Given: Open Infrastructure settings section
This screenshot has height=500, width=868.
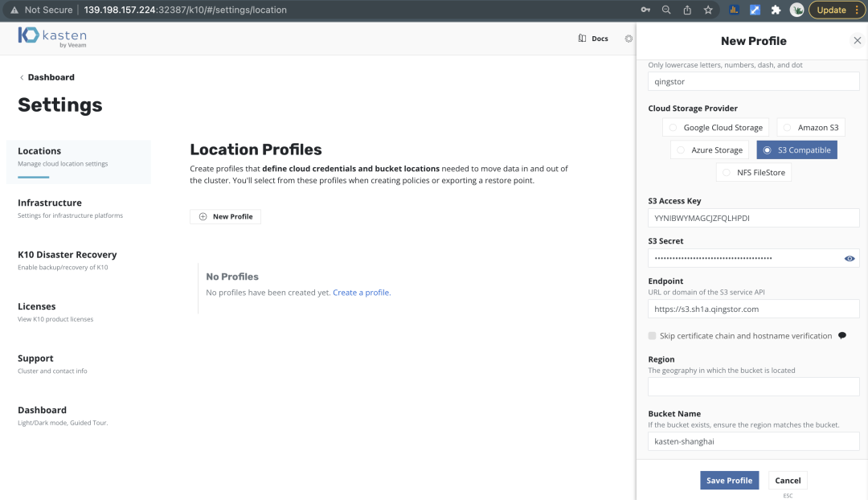Looking at the screenshot, I should 70,208.
